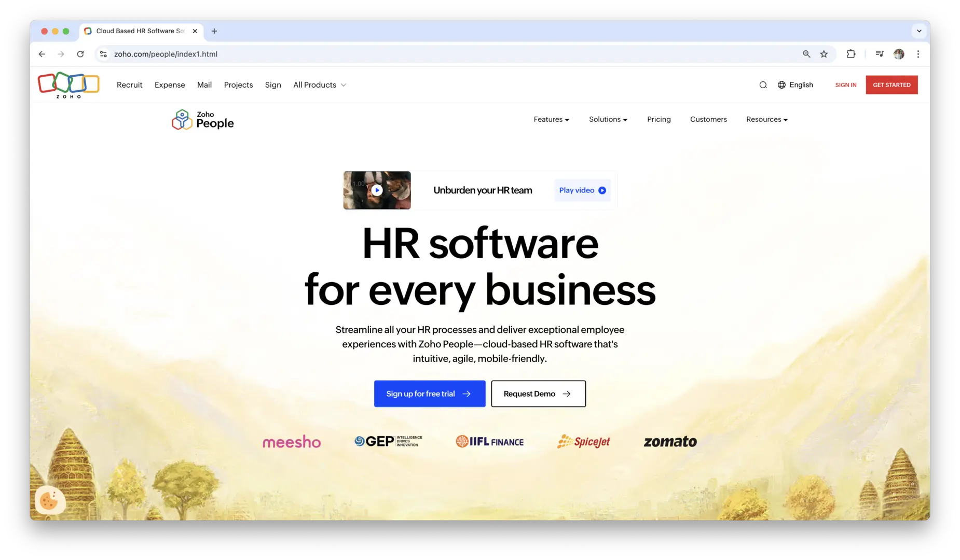
Task: Click the Play video button
Action: coord(582,190)
